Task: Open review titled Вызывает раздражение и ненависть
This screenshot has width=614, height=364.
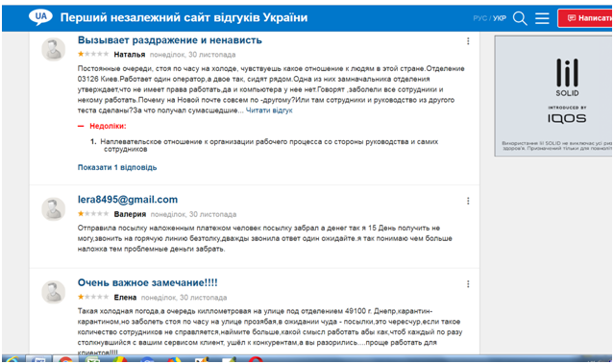Action: click(169, 40)
